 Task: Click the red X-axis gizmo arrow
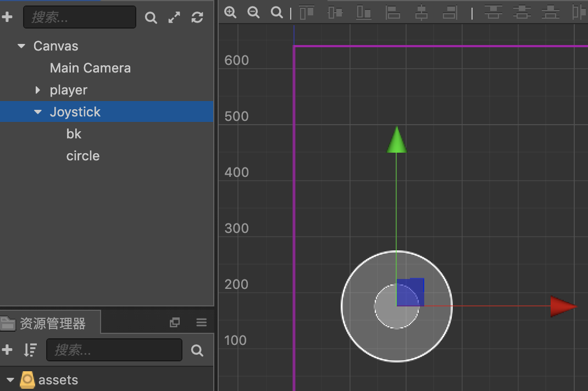(x=563, y=306)
